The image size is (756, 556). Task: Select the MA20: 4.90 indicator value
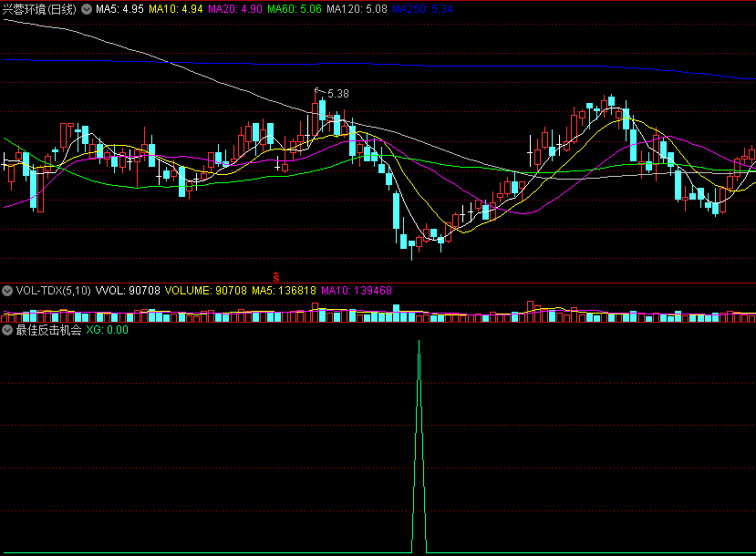click(x=235, y=9)
